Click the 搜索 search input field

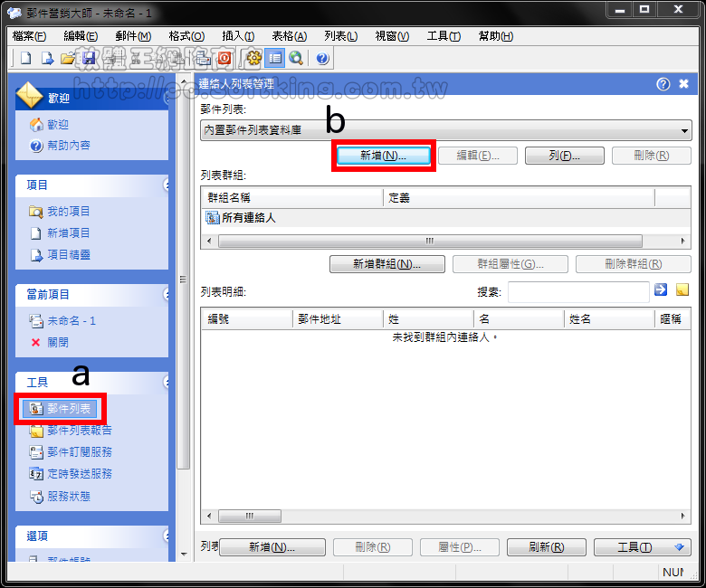click(577, 291)
